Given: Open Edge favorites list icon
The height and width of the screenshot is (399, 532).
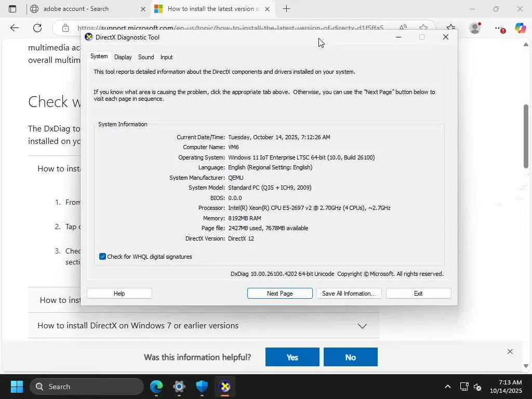Looking at the screenshot, I should tap(451, 28).
